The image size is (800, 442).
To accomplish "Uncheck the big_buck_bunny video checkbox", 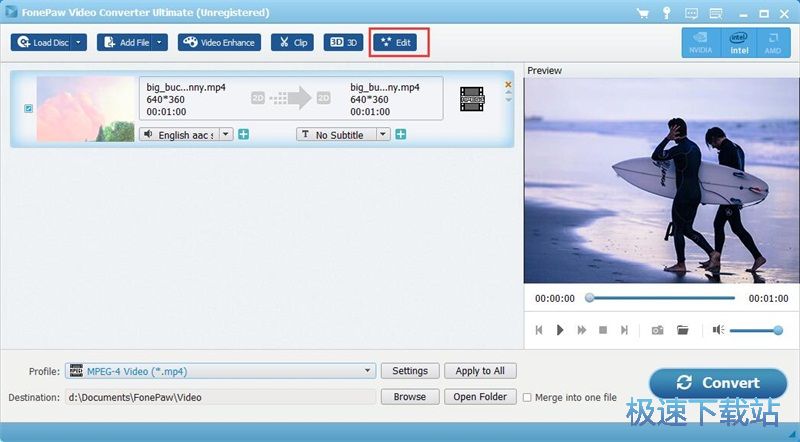I will 27,108.
